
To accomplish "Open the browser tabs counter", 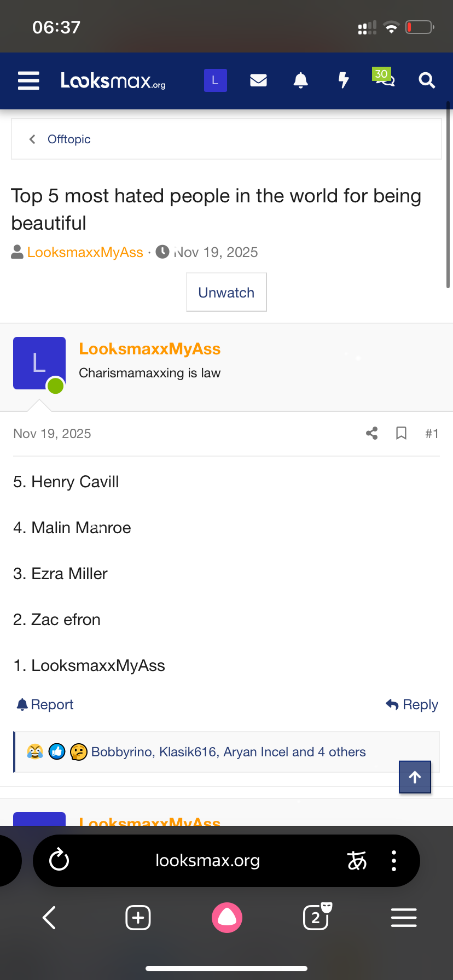I will [x=316, y=918].
